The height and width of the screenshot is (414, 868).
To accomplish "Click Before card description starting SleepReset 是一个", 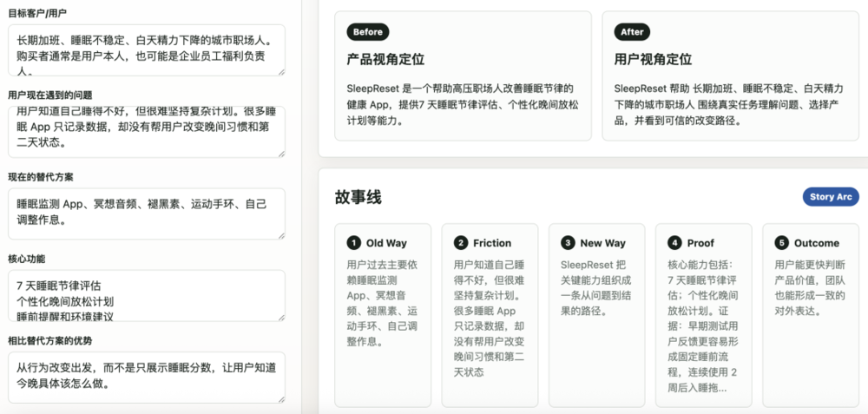I will (463, 104).
